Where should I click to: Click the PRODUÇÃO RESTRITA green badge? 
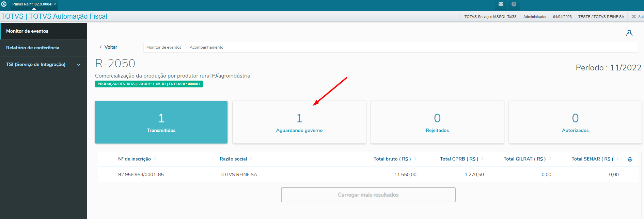(x=149, y=84)
